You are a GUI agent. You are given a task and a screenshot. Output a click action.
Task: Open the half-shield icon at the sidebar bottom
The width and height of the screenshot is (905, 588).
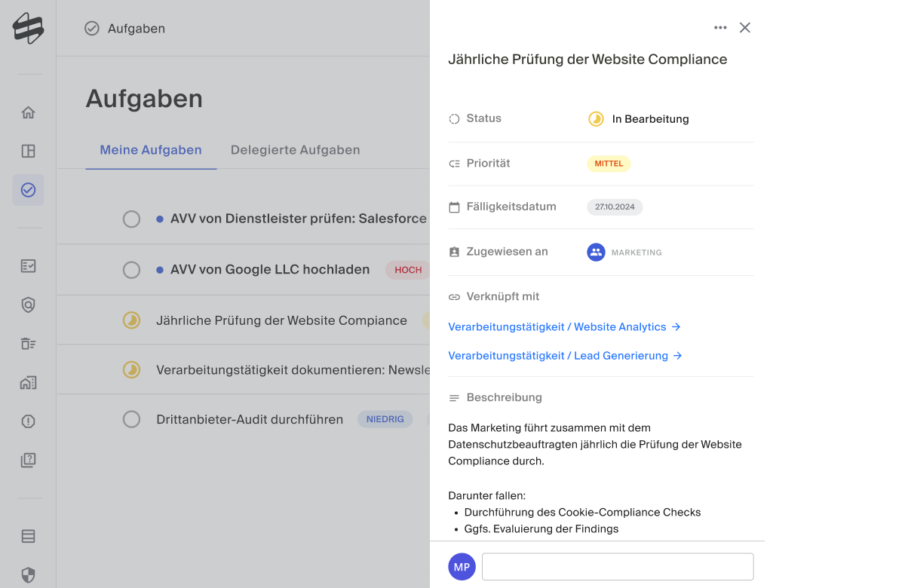pos(28,575)
